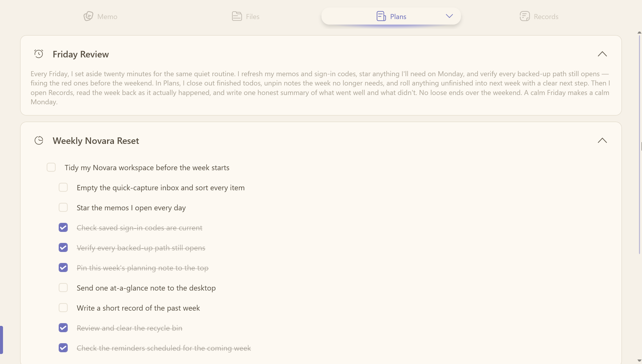Click 'Empty the quick-capture inbox and sort every item' text
The width and height of the screenshot is (642, 364).
[x=161, y=188]
